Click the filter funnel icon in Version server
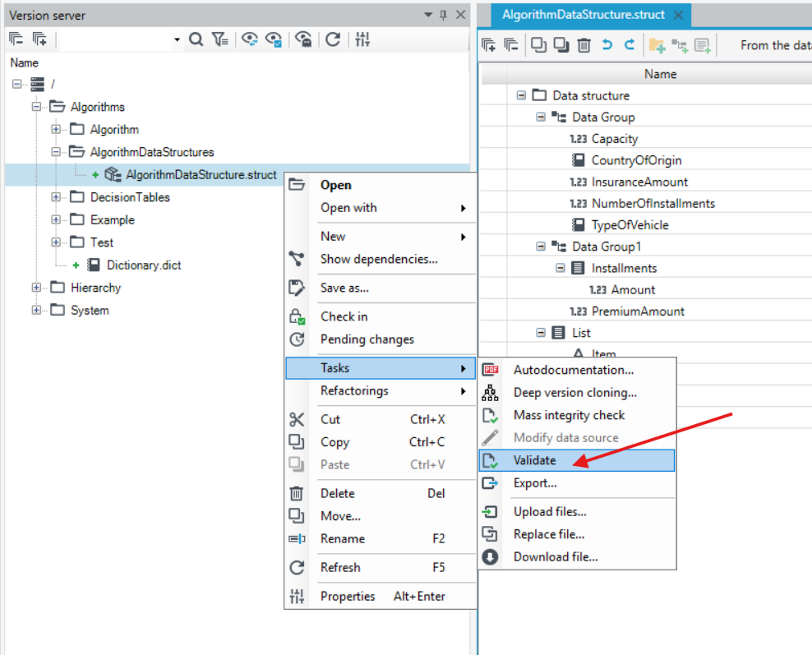Screen dimensions: 812x655 [220, 39]
